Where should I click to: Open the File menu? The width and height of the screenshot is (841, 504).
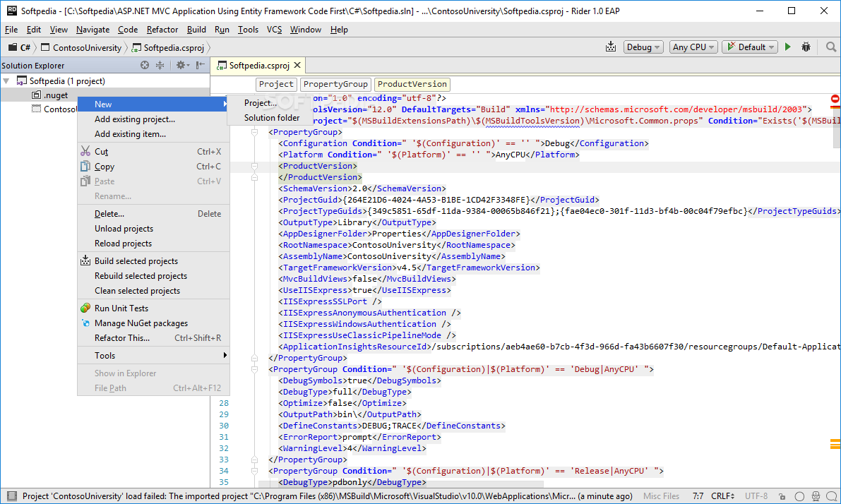(x=11, y=30)
